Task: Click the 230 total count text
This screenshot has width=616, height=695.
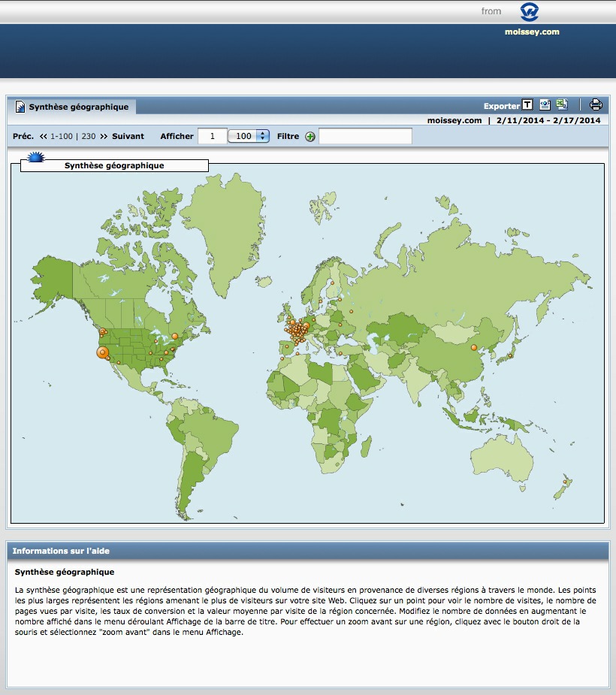Action: coord(89,137)
